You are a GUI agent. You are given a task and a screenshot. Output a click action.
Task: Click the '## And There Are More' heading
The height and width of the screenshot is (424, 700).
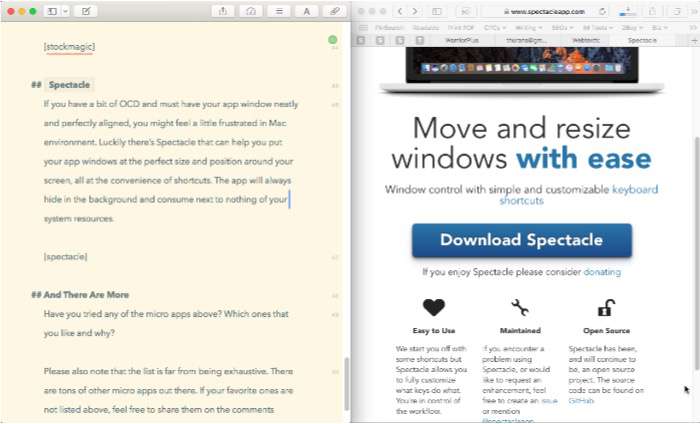pos(80,295)
